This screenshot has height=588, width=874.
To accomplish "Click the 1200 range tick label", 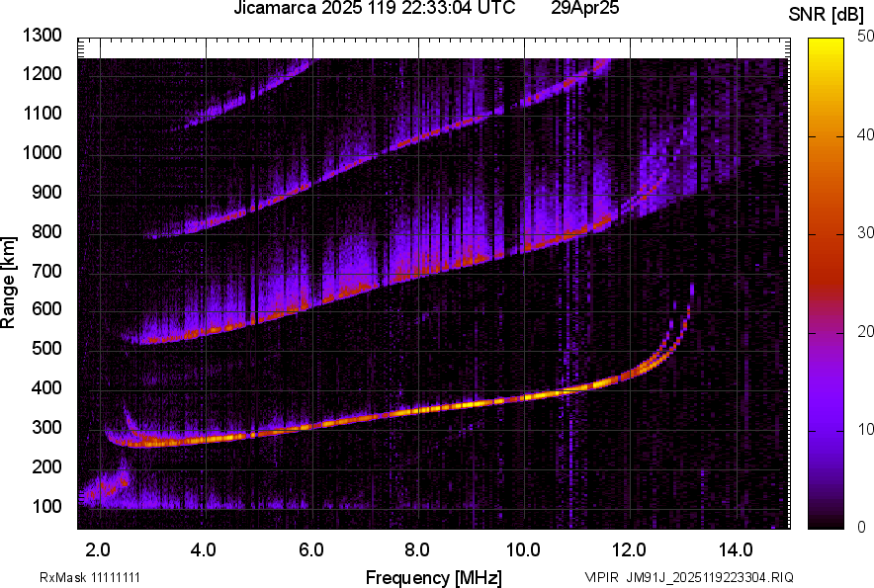I will click(x=42, y=73).
